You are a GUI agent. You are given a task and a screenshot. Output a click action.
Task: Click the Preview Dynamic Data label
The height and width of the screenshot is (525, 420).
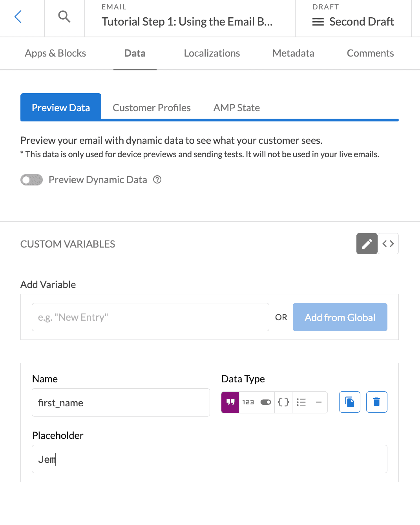[x=98, y=180]
